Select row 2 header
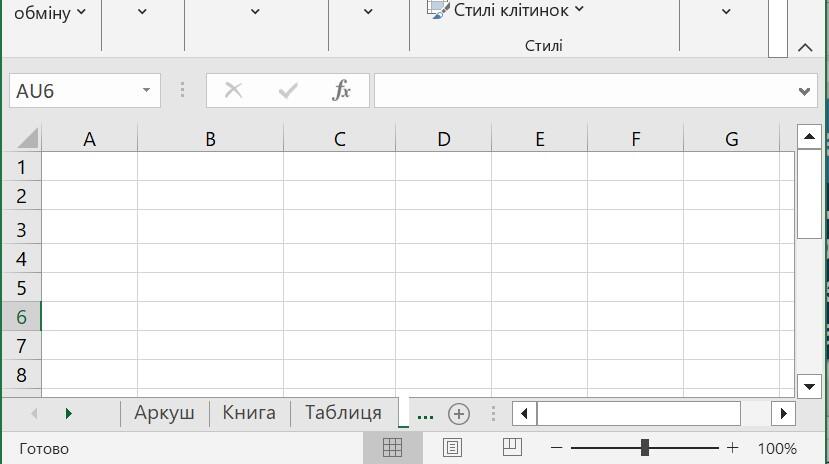 (21, 196)
